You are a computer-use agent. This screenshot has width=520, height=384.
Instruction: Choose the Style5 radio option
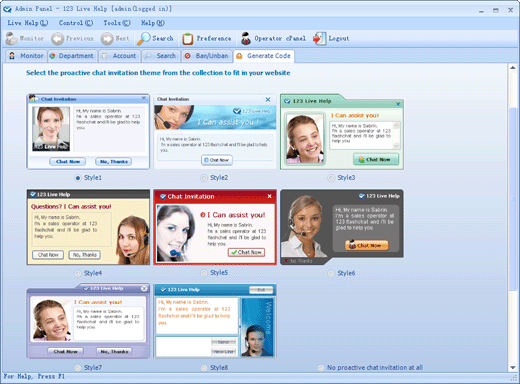(x=204, y=273)
